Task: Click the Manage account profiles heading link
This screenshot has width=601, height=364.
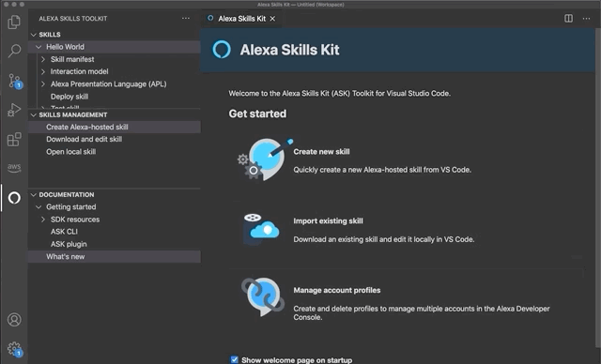Action: tap(337, 290)
